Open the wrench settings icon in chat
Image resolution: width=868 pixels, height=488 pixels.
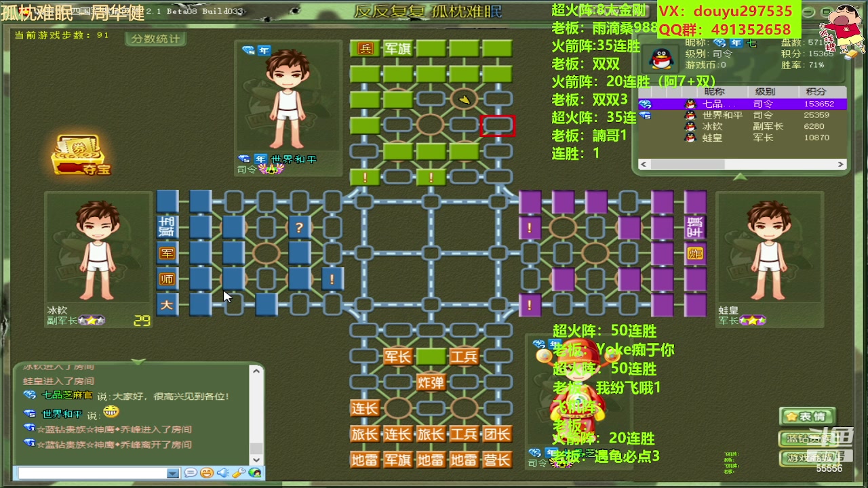tap(239, 473)
